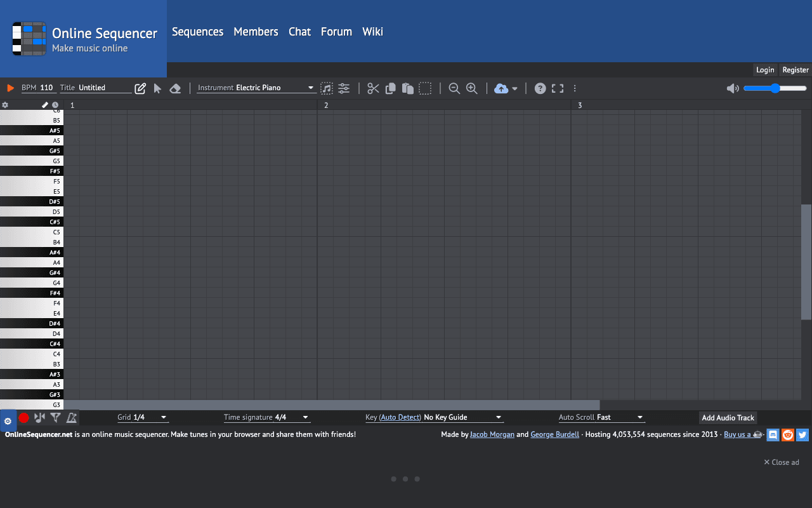Expand the save options arrow next to cloud

[514, 89]
